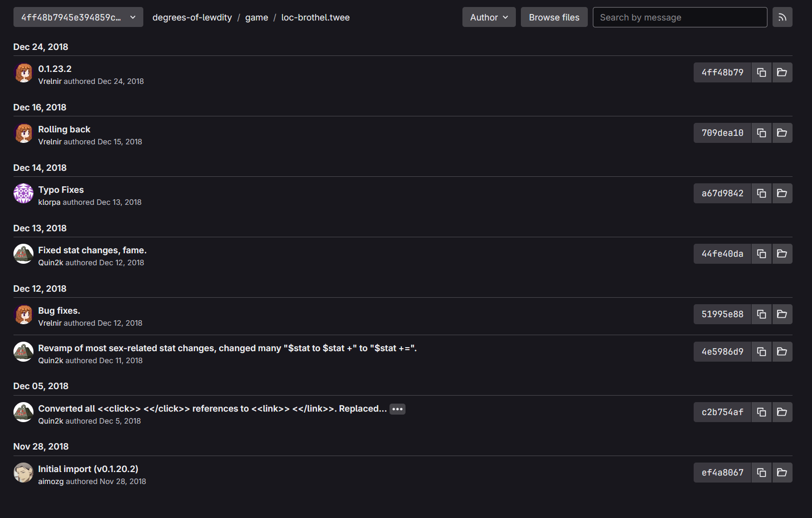
Task: Click the RSS commits feed icon
Action: (782, 17)
